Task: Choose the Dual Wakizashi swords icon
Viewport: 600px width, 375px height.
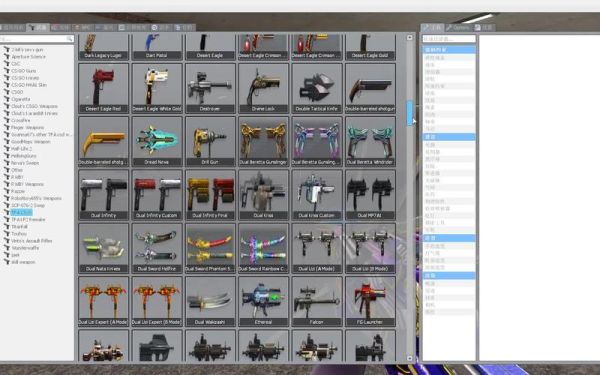Action: [x=210, y=302]
